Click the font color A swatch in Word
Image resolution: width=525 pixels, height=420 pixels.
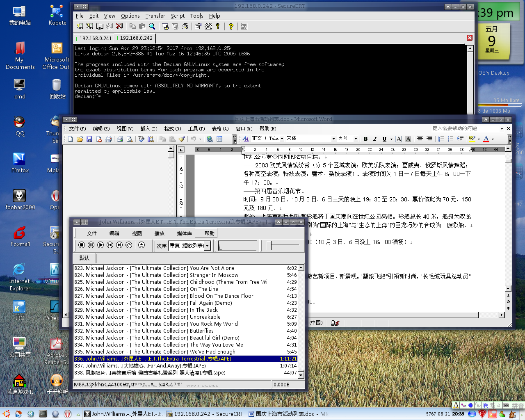(486, 139)
